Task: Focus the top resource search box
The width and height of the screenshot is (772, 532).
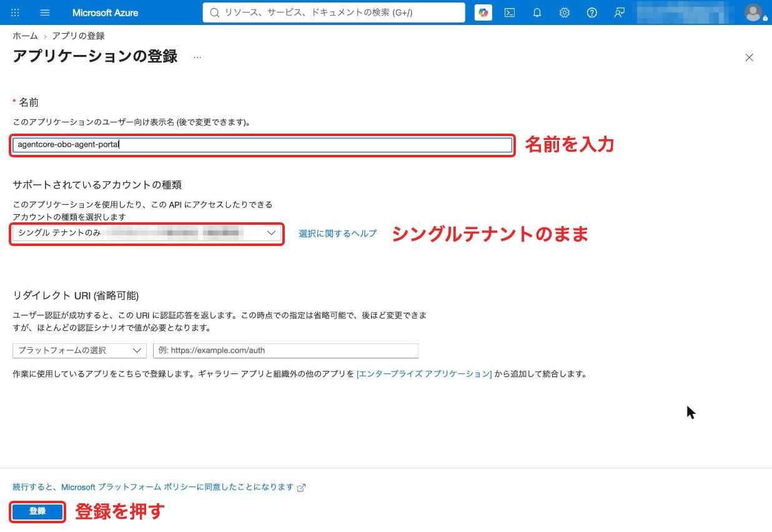Action: 334,12
